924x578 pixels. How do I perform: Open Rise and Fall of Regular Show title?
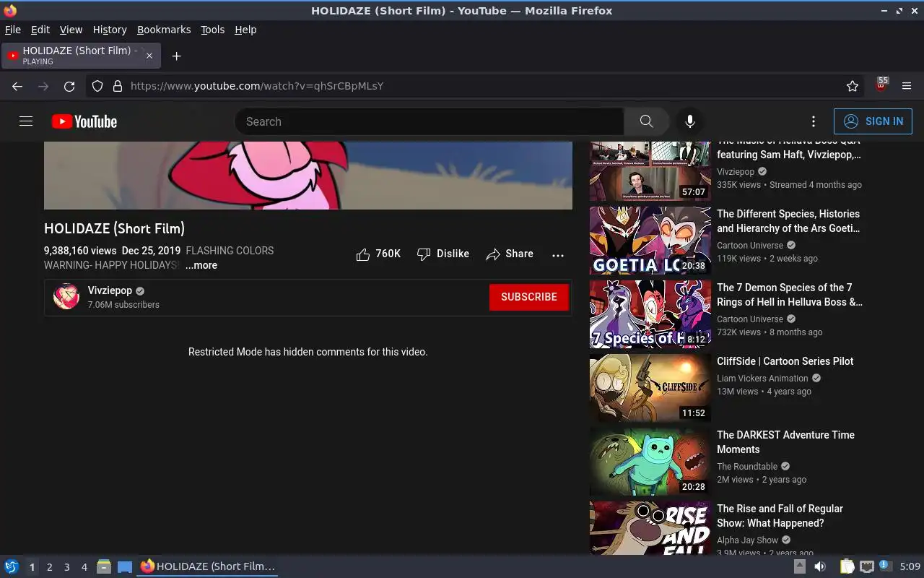[x=780, y=516]
